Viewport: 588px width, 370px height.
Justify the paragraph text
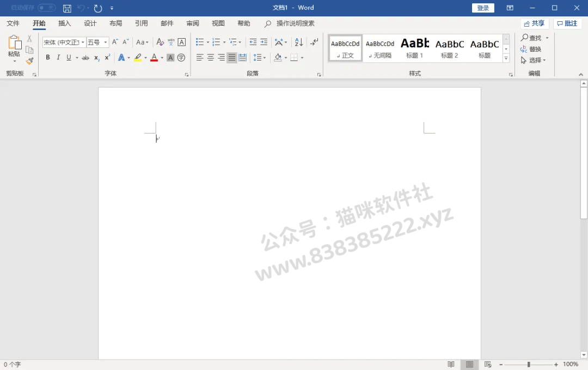point(232,57)
